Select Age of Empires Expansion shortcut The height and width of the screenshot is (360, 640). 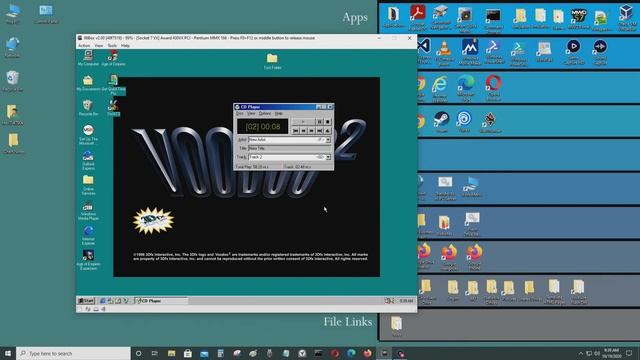pos(88,260)
